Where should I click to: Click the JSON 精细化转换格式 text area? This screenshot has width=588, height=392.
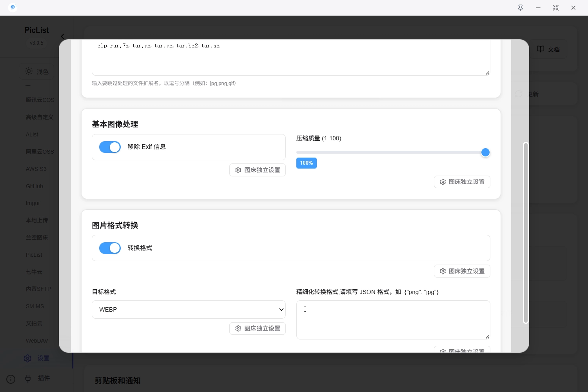point(393,319)
